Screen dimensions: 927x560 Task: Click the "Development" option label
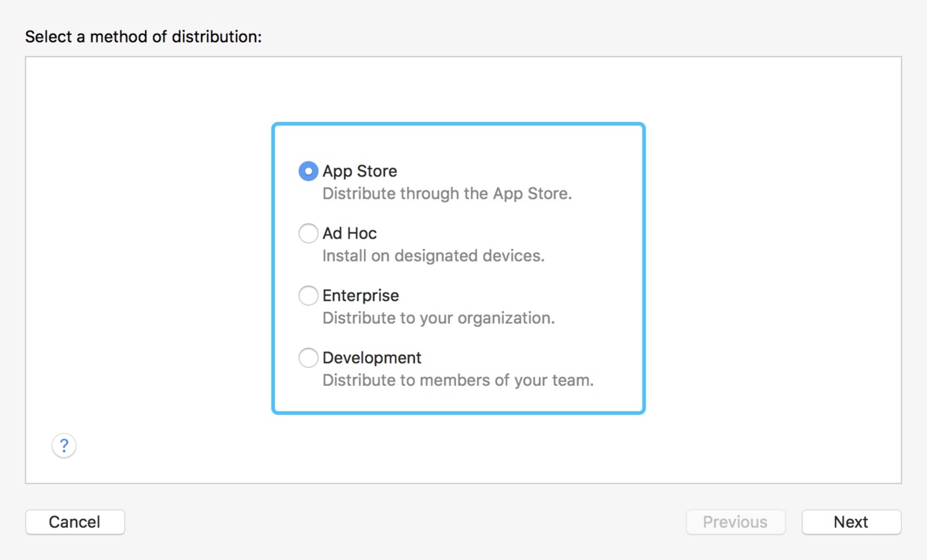click(x=372, y=357)
